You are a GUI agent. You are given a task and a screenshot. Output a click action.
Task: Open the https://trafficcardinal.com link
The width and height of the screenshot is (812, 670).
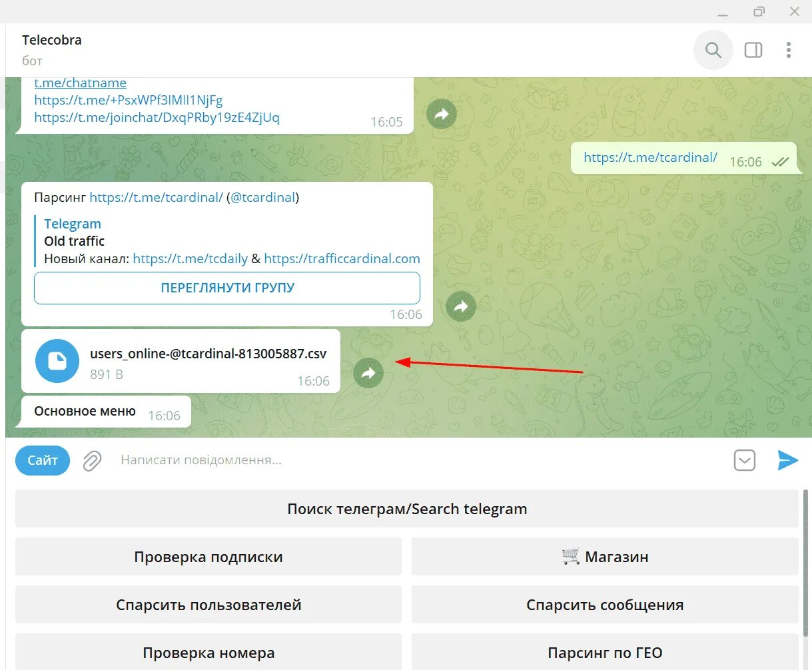[x=342, y=258]
